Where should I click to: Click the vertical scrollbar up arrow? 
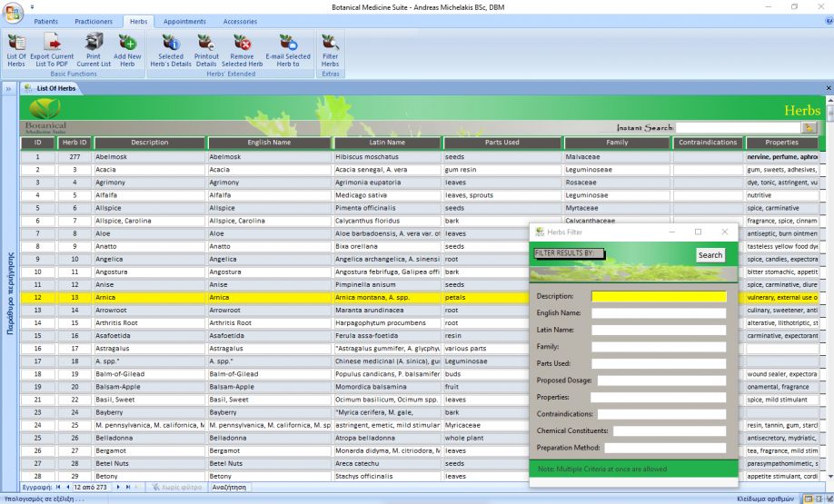(x=829, y=100)
